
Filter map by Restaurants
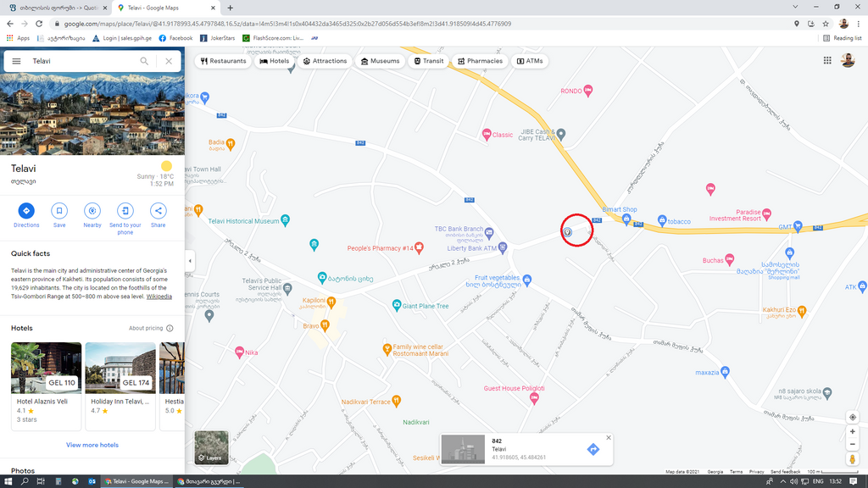tap(224, 61)
